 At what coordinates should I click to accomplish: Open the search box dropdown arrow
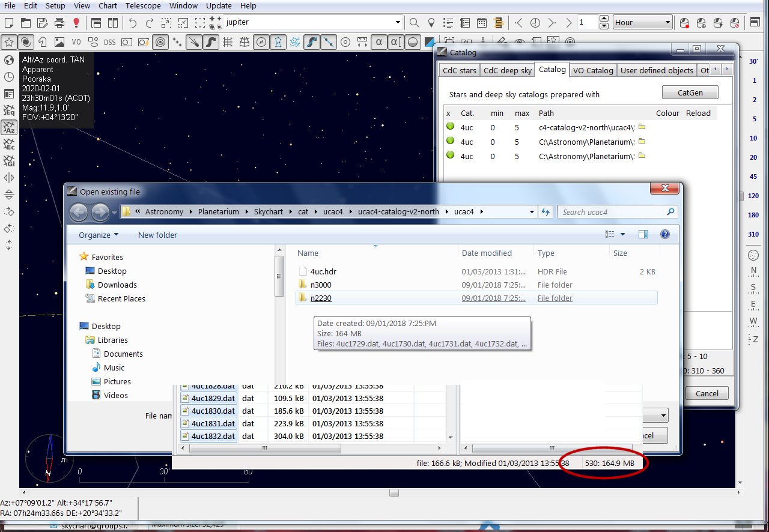pos(397,22)
